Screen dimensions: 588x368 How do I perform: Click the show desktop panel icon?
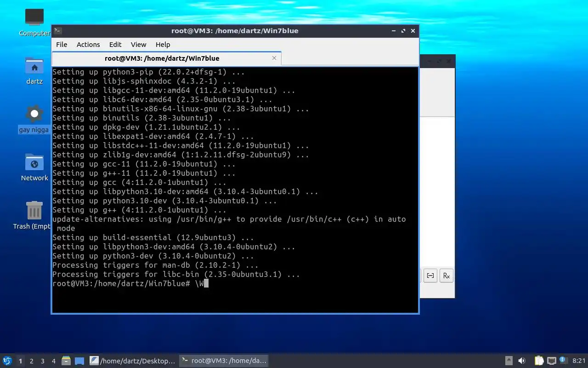point(79,361)
